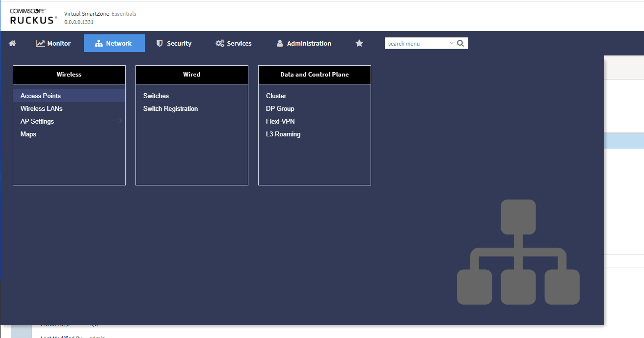The height and width of the screenshot is (338, 644).
Task: Navigate to Switch Registration
Action: [x=170, y=108]
